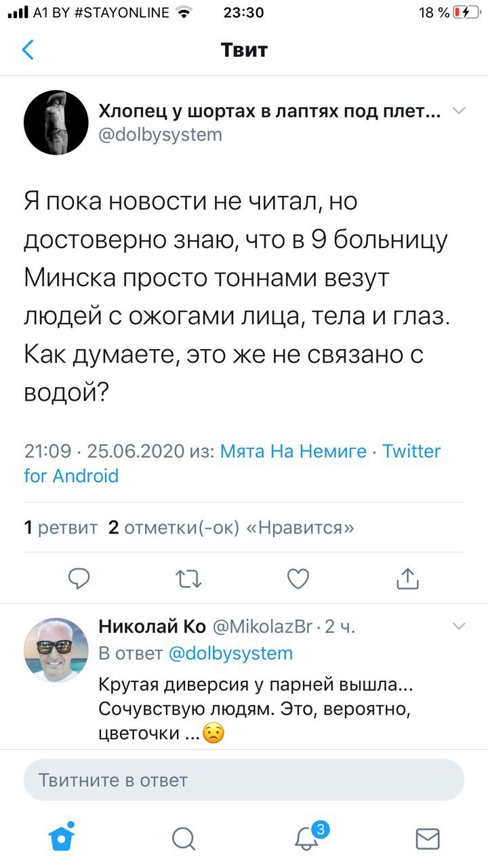Open the Messages envelope tab

tap(427, 839)
